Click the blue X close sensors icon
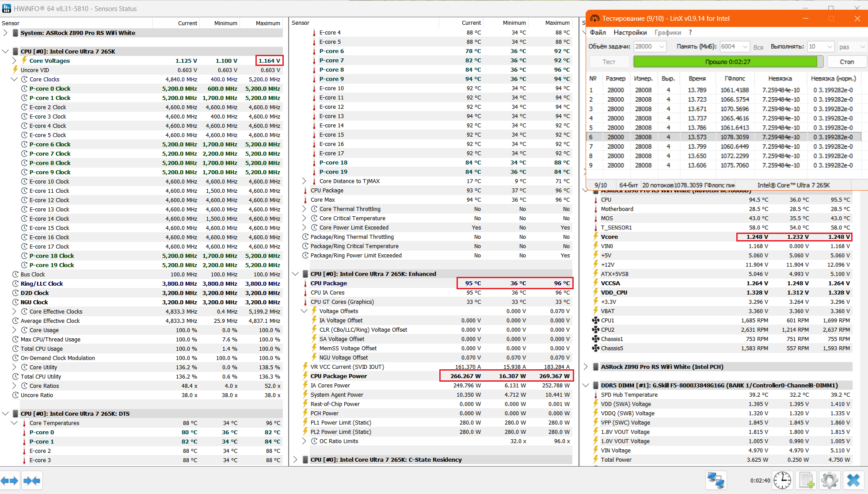 [x=853, y=481]
